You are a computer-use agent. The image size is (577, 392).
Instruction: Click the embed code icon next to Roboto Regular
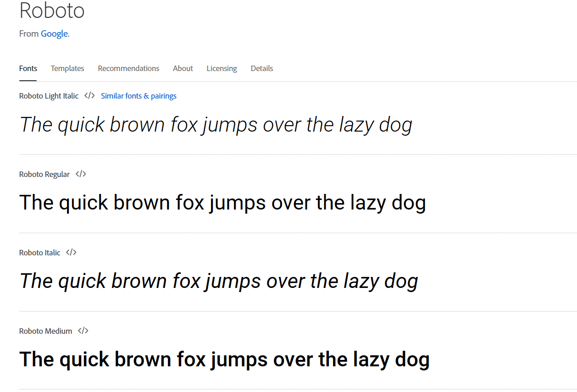(x=81, y=174)
